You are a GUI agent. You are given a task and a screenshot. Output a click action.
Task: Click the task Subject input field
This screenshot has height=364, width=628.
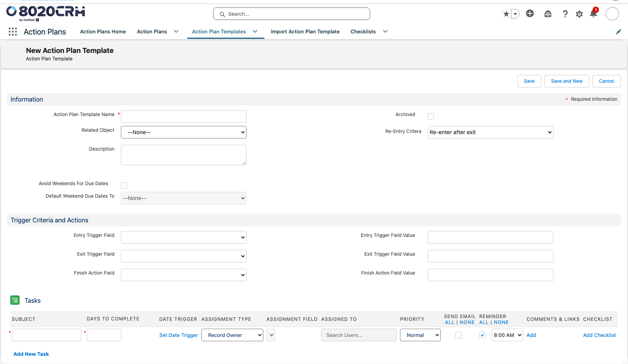pos(46,335)
